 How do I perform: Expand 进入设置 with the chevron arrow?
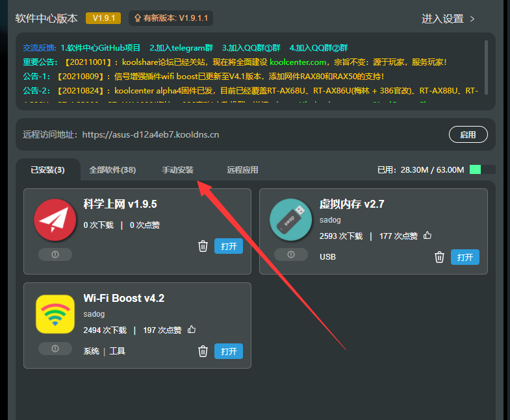pyautogui.click(x=472, y=19)
